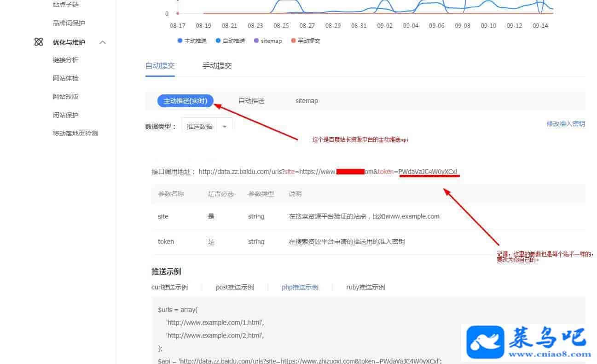Toggle the purple sitemap legend dot

click(256, 40)
